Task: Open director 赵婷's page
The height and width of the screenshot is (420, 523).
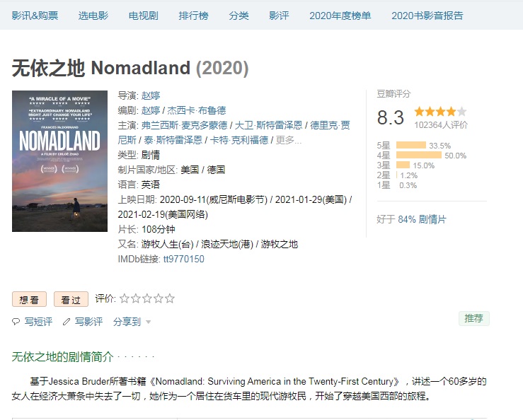Action: pyautogui.click(x=151, y=95)
